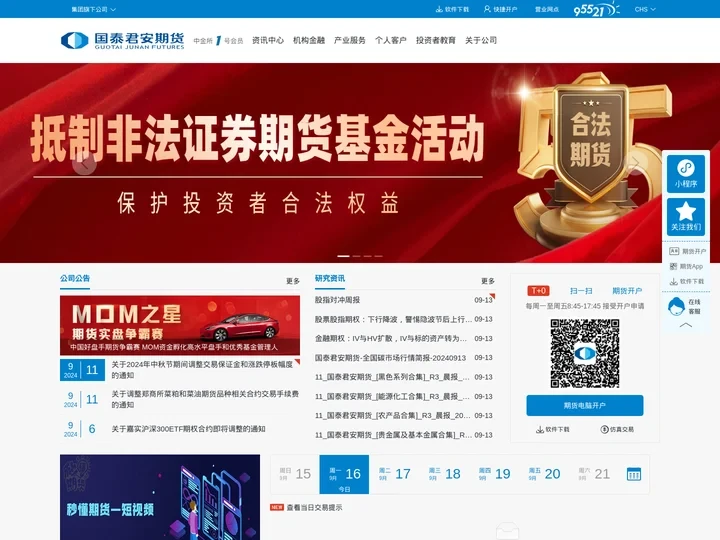Show previous banner with left arrow
The width and height of the screenshot is (720, 540).
tap(84, 163)
